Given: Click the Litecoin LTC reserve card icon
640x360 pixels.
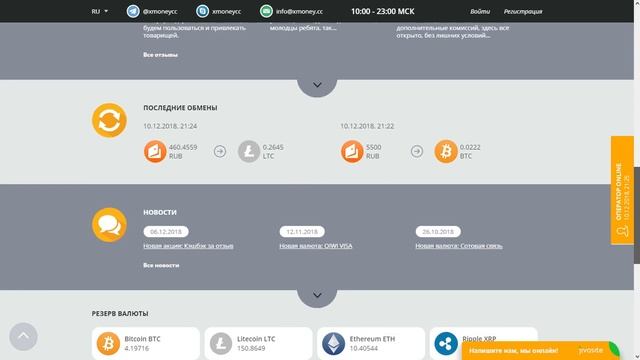Looking at the screenshot, I should 221,343.
